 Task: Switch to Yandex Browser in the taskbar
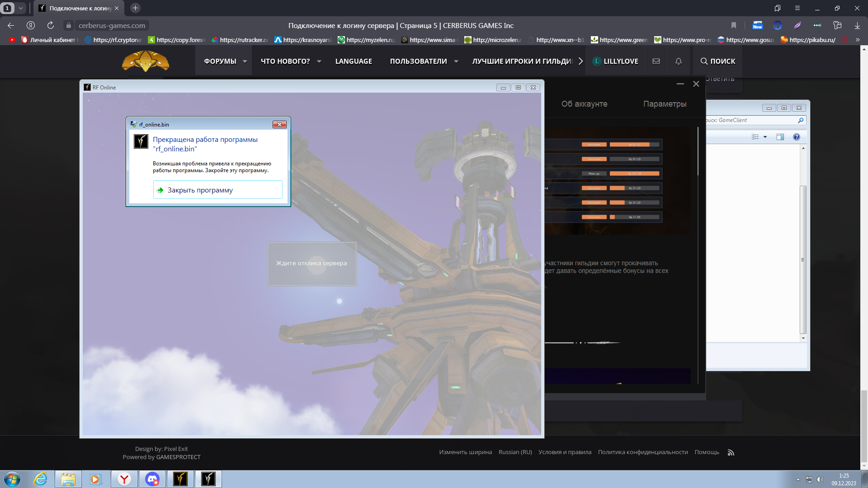[x=124, y=479]
